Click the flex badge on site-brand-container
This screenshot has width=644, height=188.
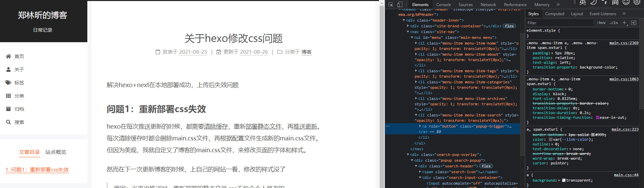tap(509, 26)
